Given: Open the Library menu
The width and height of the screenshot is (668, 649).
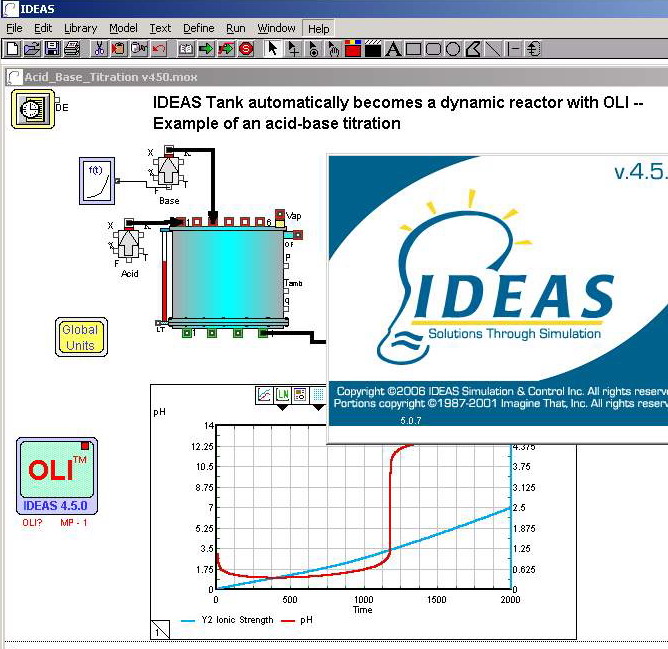Looking at the screenshot, I should (x=81, y=28).
